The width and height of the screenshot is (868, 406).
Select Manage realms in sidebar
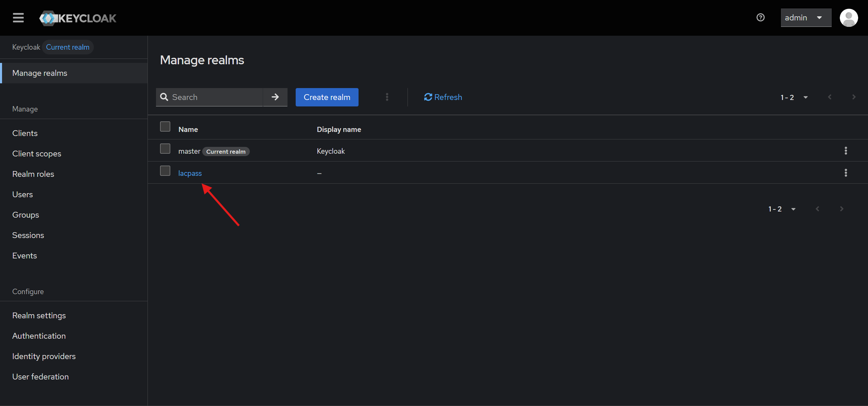[x=74, y=73]
